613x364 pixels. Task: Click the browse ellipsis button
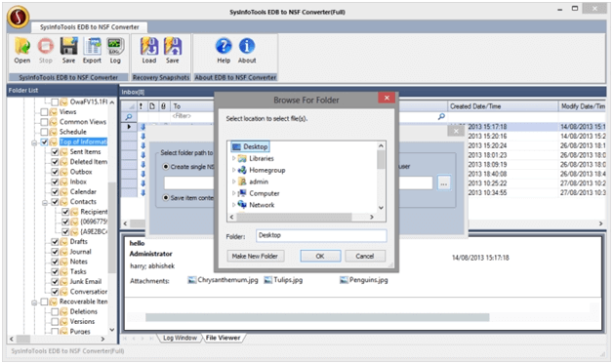point(444,183)
